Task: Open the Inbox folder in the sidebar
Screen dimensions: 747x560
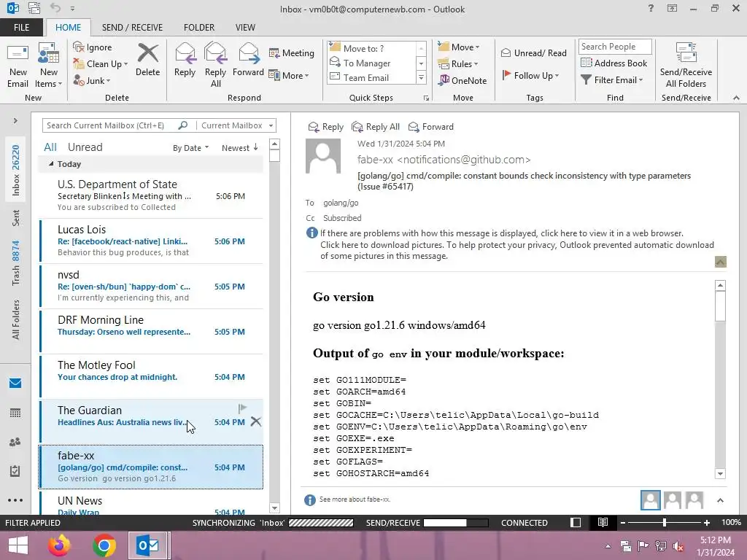Action: pyautogui.click(x=16, y=170)
